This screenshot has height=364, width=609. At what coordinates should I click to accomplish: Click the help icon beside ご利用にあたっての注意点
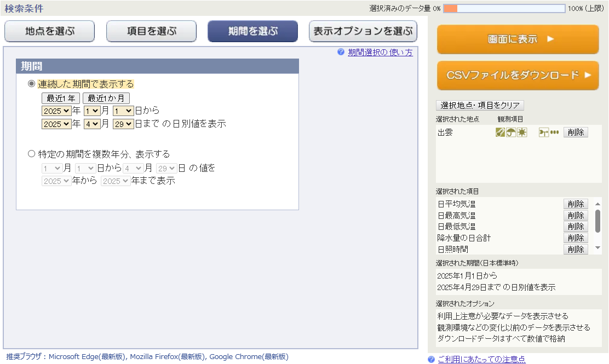click(x=431, y=359)
